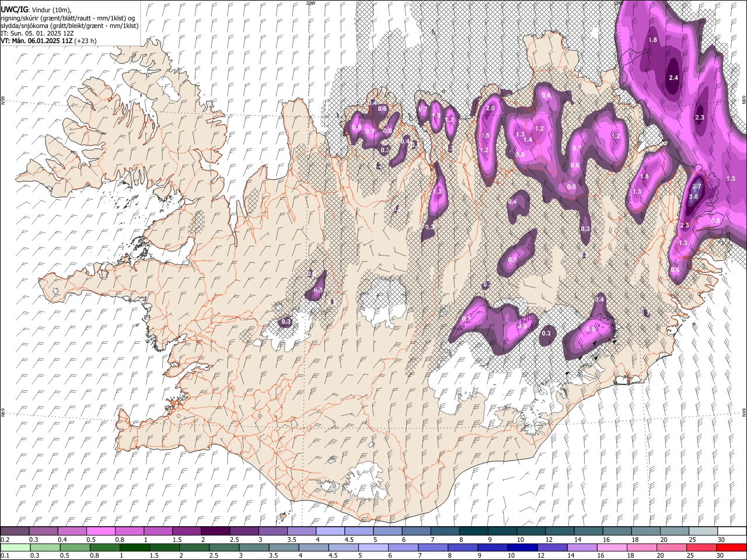
Task: Pick the light periwinkle swatch starting at 4 in upper legend
Action: click(330, 531)
